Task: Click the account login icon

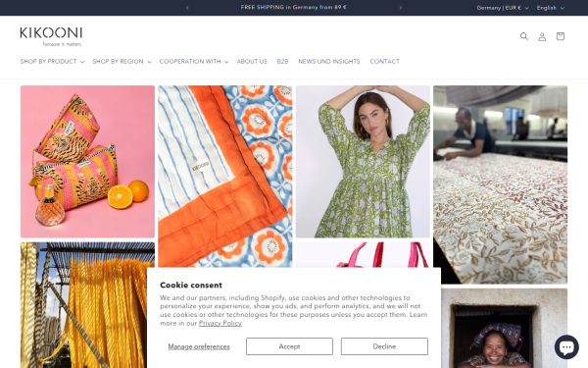Action: [542, 36]
